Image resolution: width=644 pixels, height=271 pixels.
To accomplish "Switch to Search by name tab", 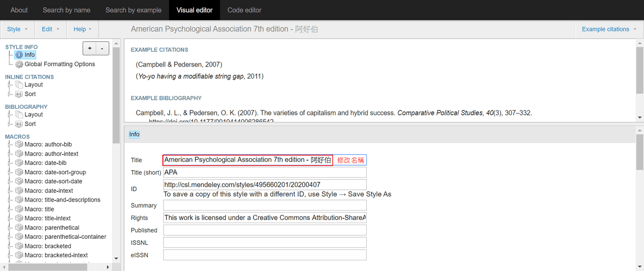I will 66,10.
